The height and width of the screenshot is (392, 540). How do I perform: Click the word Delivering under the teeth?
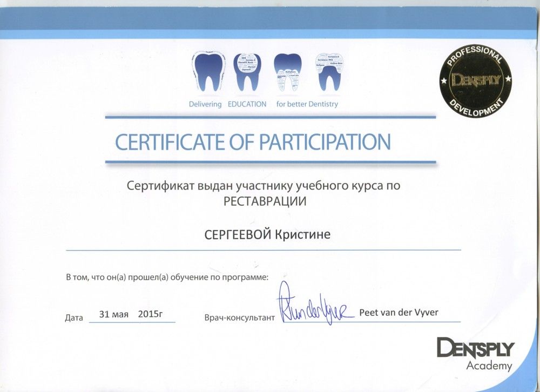[205, 104]
